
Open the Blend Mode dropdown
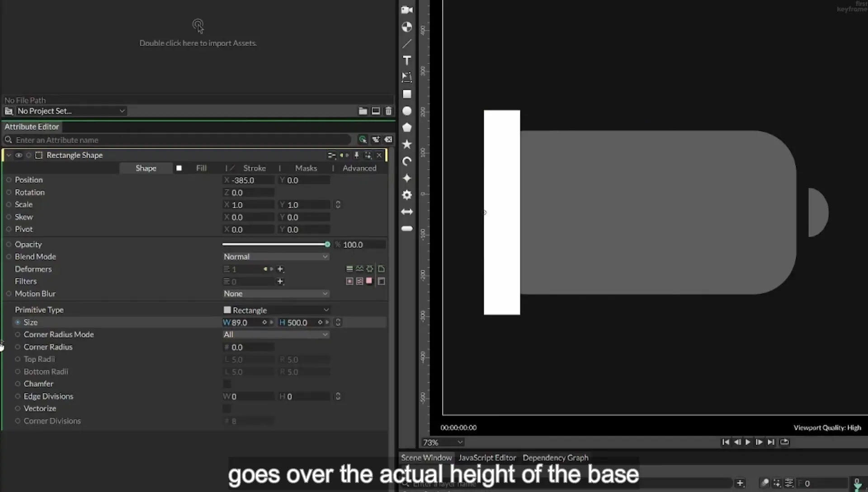point(276,256)
